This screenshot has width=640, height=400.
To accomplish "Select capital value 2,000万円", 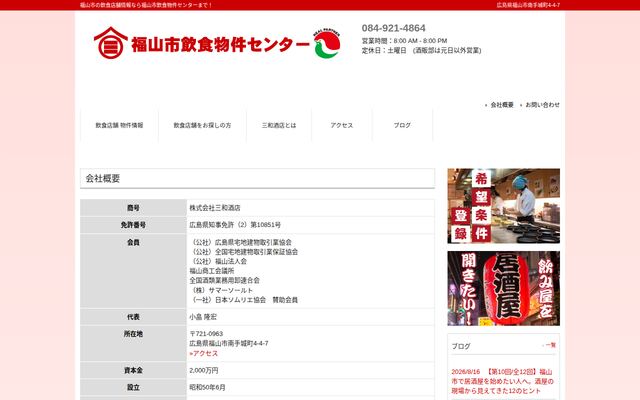I will click(x=204, y=371).
